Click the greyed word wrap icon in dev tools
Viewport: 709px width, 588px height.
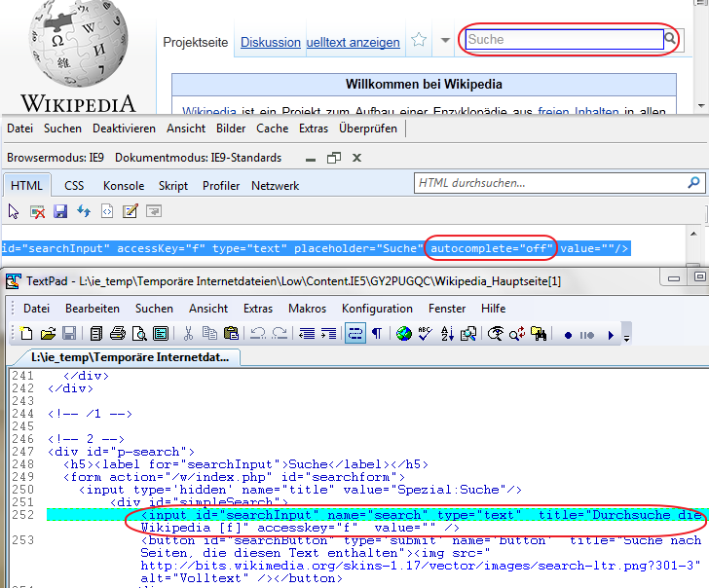(154, 211)
